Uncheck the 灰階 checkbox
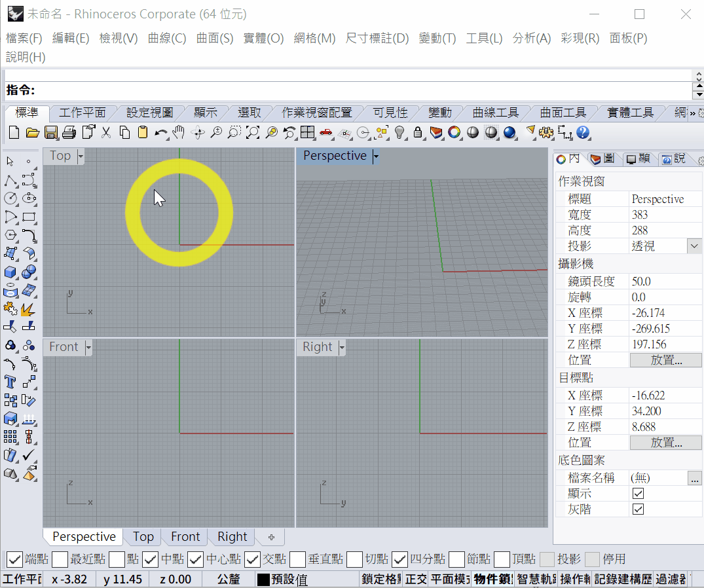The width and height of the screenshot is (704, 588). point(638,509)
